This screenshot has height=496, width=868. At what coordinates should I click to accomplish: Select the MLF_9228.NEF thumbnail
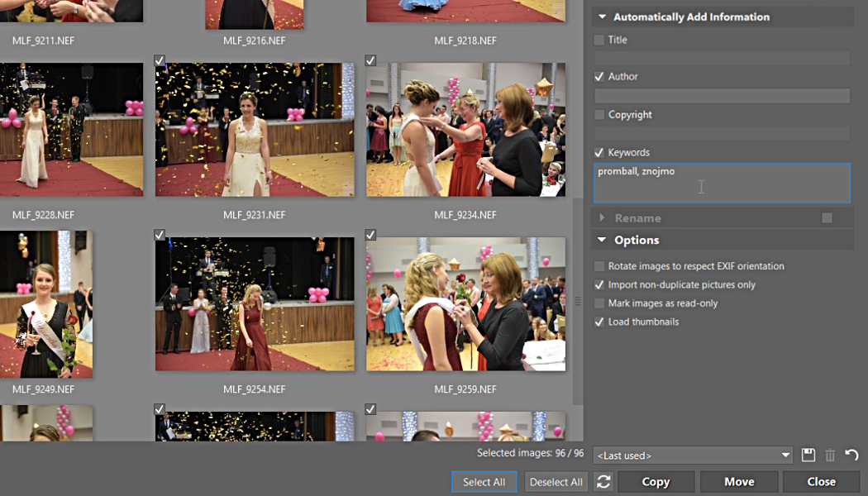[71, 130]
